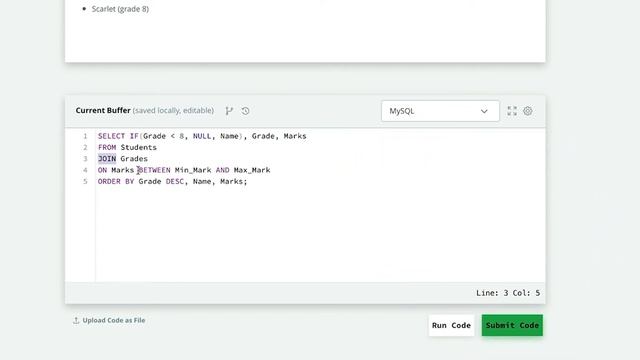Toggle fullscreen editor mode icon
Screen dimensions: 640x360
[512, 111]
